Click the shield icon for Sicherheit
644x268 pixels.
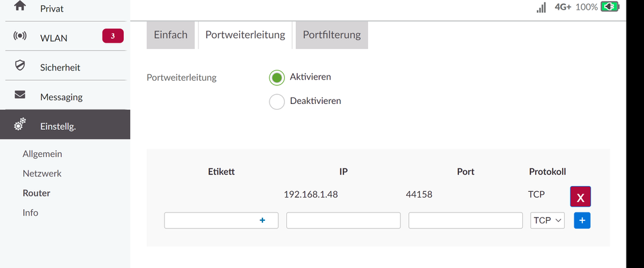click(x=20, y=67)
